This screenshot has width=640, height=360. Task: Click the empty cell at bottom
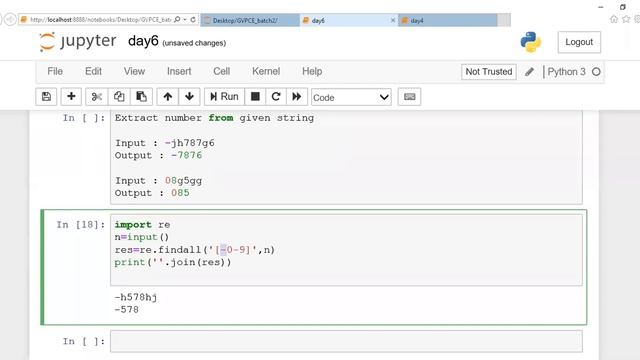tap(346, 341)
